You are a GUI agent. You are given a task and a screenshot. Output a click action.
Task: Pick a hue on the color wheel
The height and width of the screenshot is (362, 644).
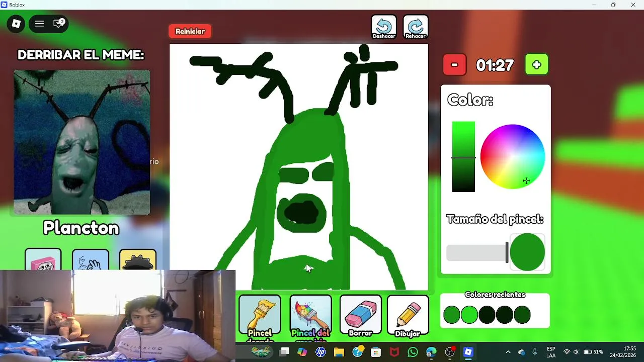click(512, 157)
